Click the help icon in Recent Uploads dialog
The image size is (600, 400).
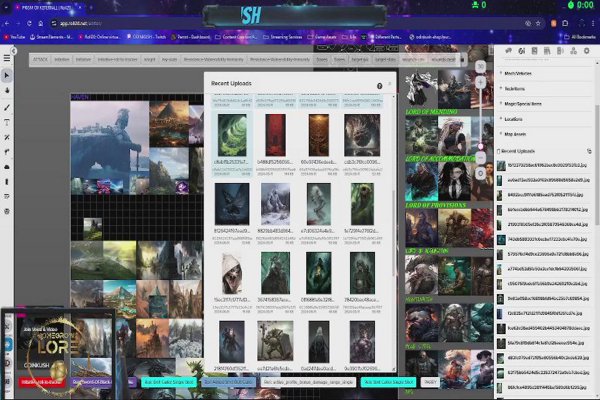tap(380, 86)
